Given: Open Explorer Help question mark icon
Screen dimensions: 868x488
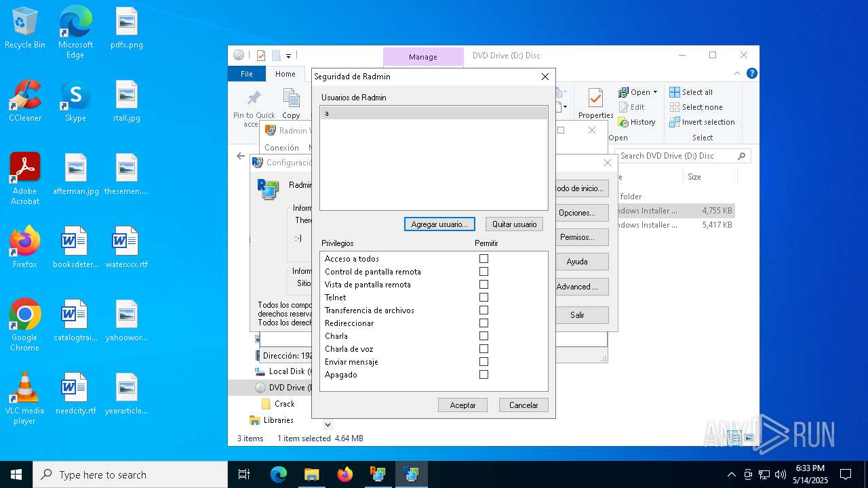Looking at the screenshot, I should pos(751,73).
